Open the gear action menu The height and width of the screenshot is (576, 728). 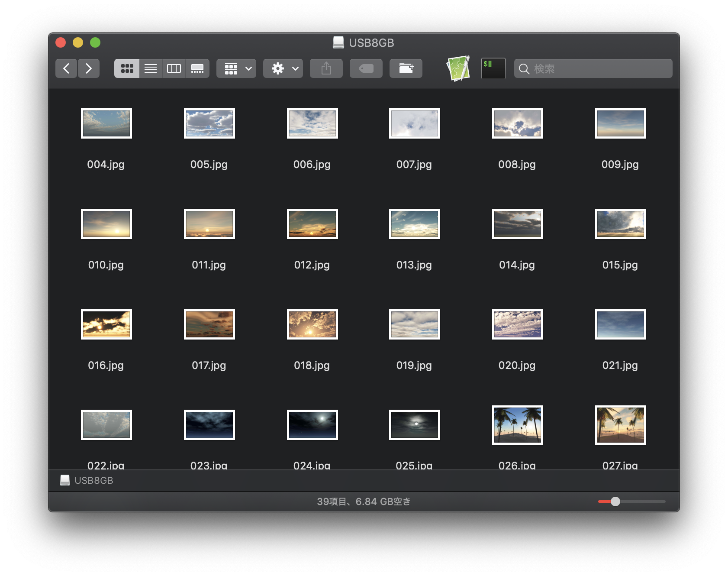(283, 68)
